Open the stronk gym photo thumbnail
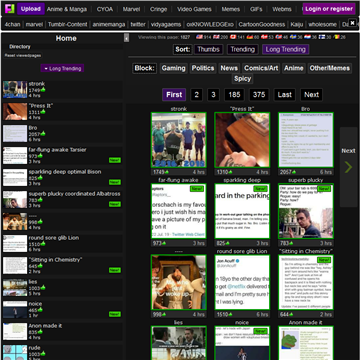The width and height of the screenshot is (360, 360). pyautogui.click(x=179, y=140)
